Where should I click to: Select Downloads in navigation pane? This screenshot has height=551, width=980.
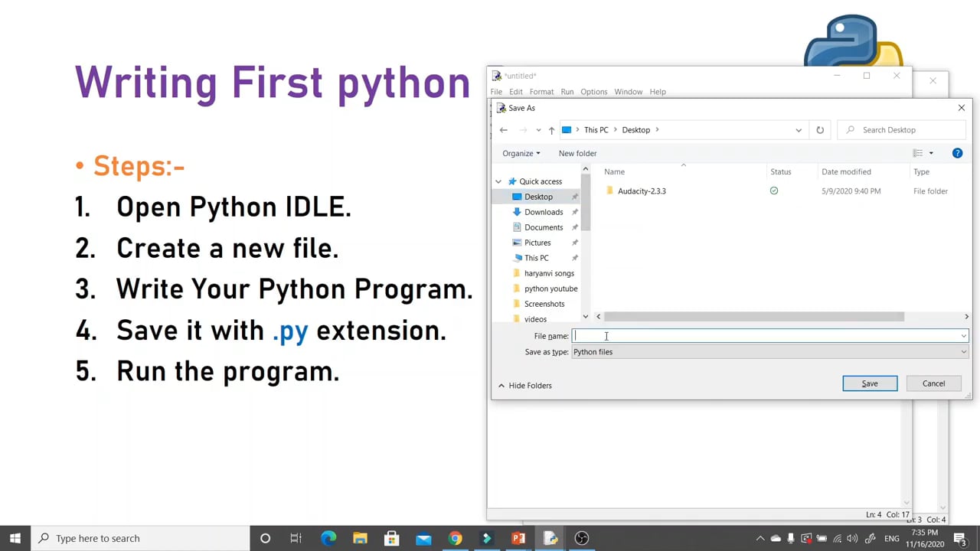click(544, 212)
